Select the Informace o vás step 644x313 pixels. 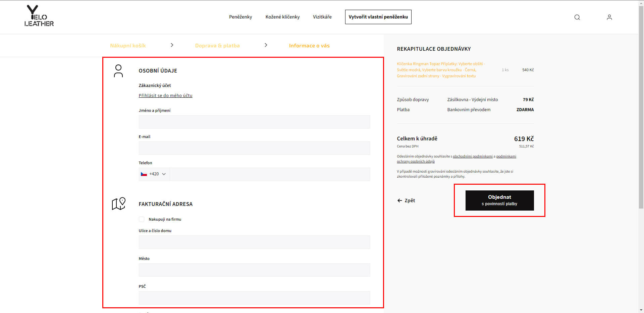click(309, 46)
